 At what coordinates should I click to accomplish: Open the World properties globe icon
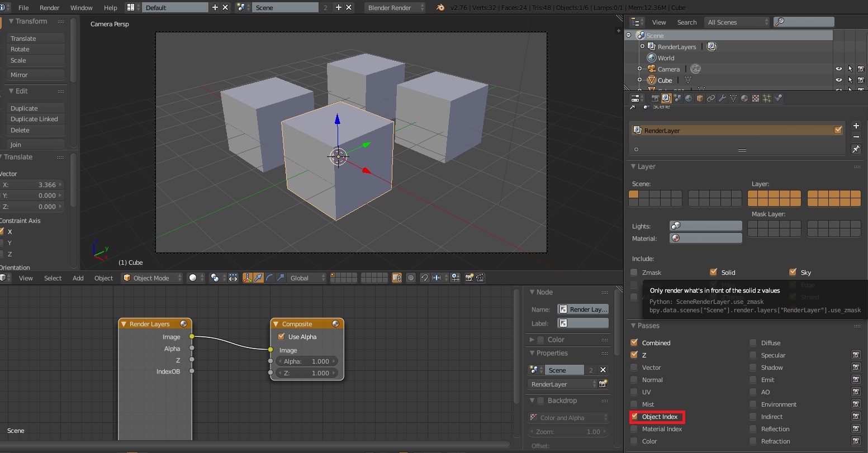click(x=689, y=98)
